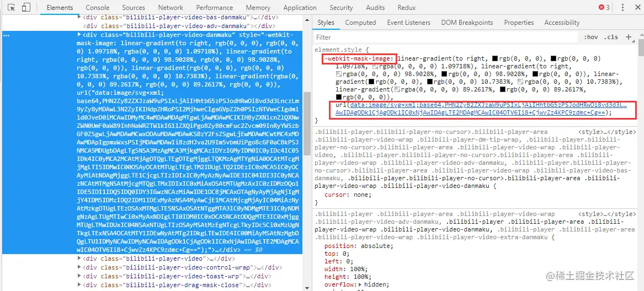644x291 pixels.
Task: Open the style source link beside video-adv-danmaku rule
Action: [607, 214]
